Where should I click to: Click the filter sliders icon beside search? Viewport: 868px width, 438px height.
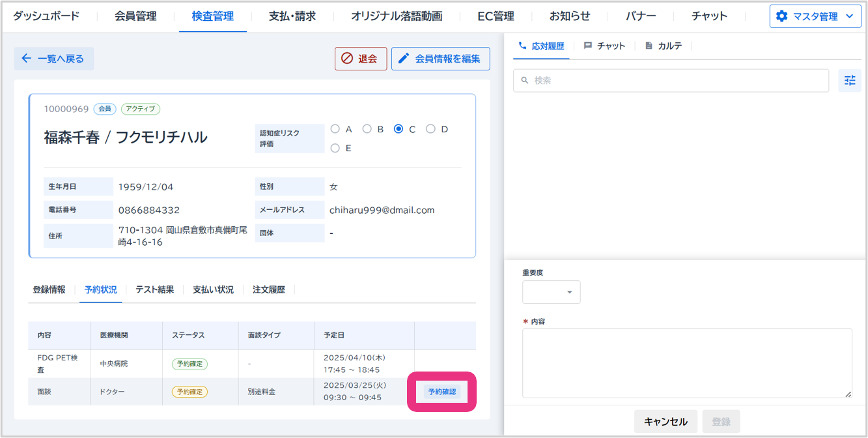point(849,81)
